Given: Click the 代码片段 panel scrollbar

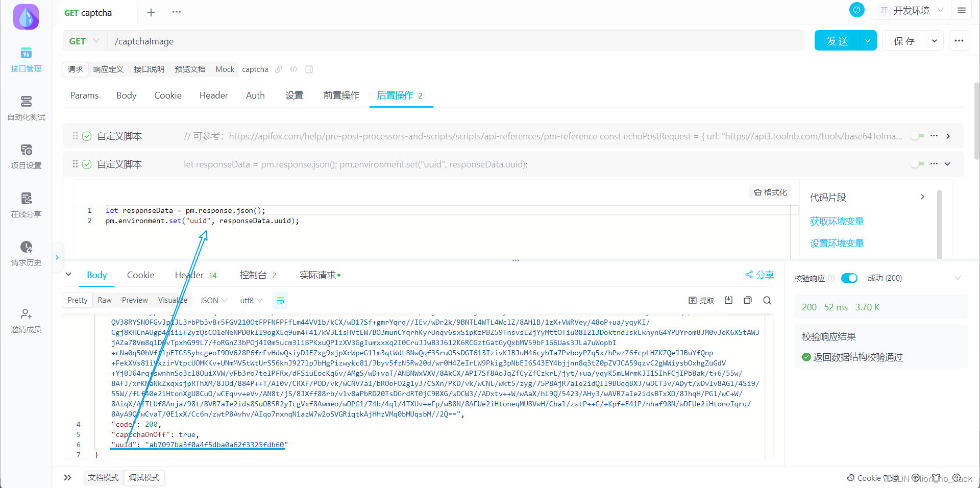Looking at the screenshot, I should (940, 225).
